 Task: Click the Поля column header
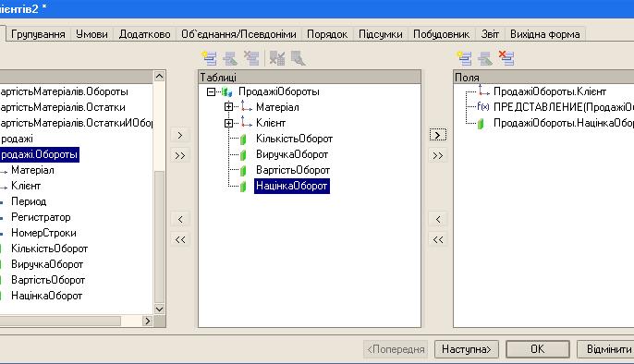543,77
